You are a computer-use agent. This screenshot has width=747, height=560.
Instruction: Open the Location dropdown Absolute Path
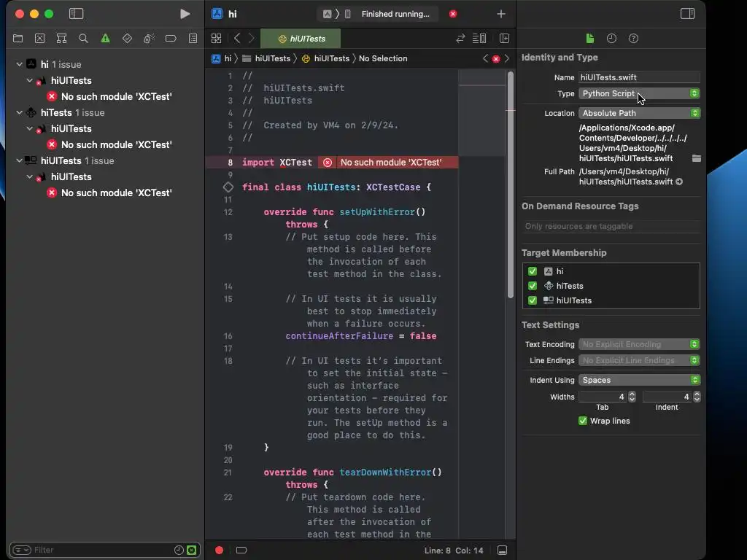click(639, 113)
